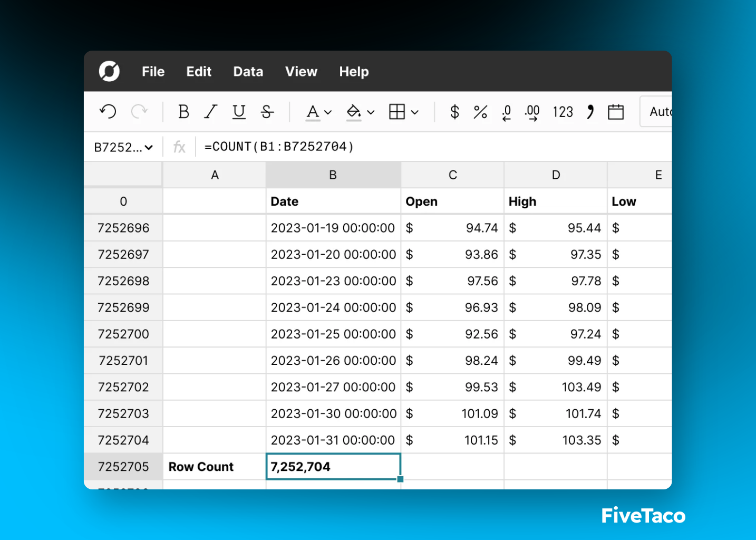Click cell with 2023-01-23 00:00:00
The width and height of the screenshot is (756, 540).
333,281
